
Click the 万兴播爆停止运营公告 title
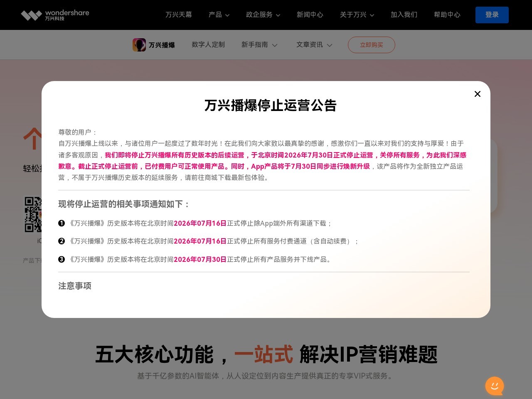270,106
